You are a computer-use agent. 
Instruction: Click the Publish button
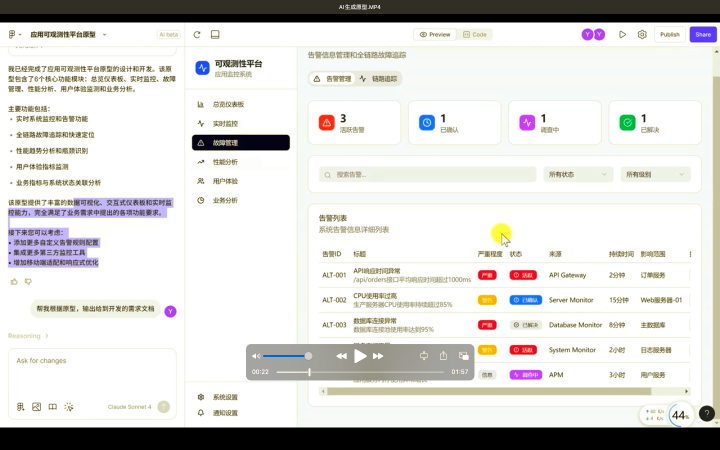click(669, 34)
